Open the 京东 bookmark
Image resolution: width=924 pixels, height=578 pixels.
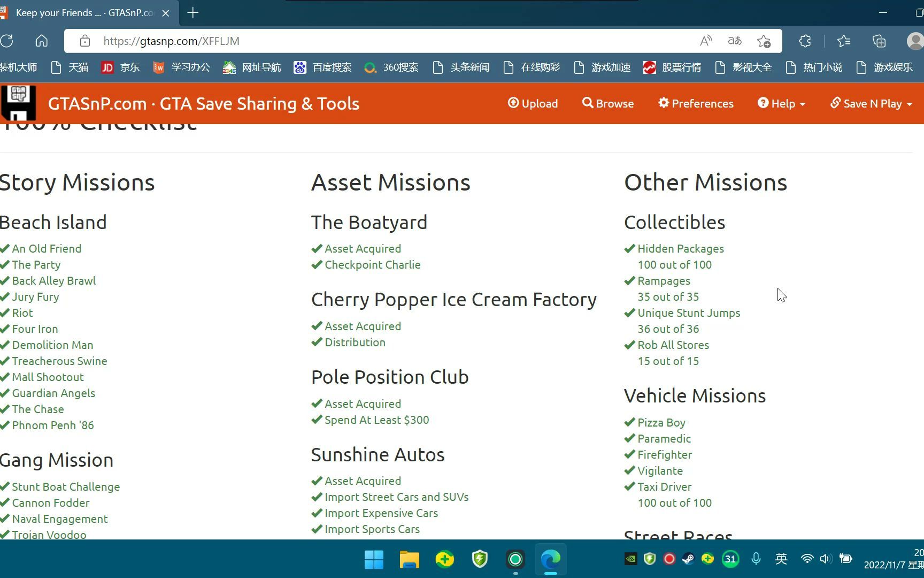(121, 67)
